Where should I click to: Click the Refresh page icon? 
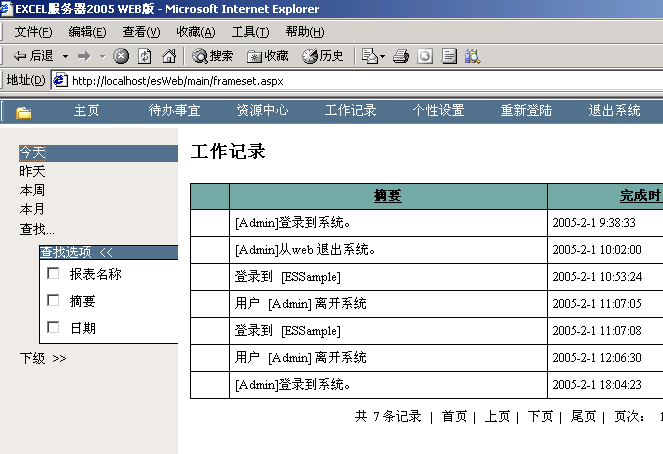click(145, 56)
